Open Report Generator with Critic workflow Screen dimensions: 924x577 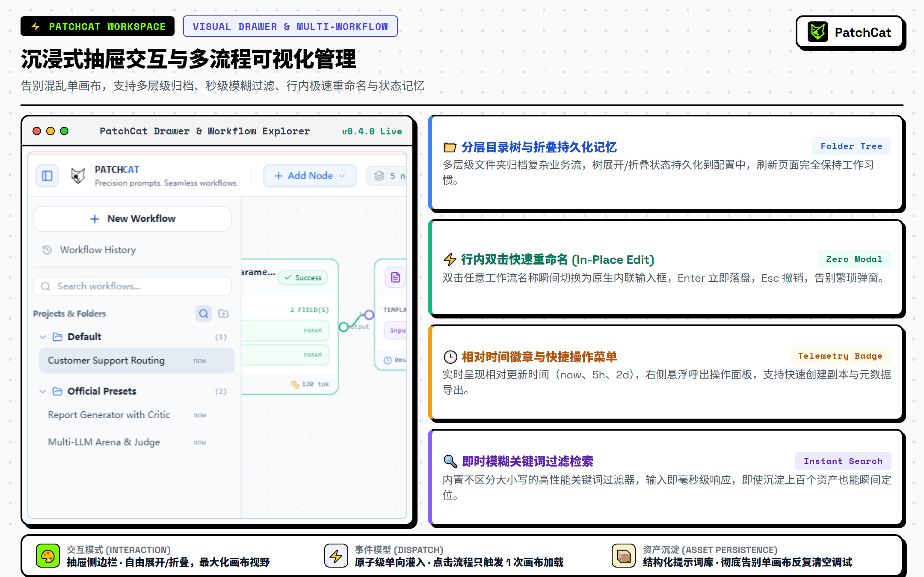pyautogui.click(x=136, y=415)
